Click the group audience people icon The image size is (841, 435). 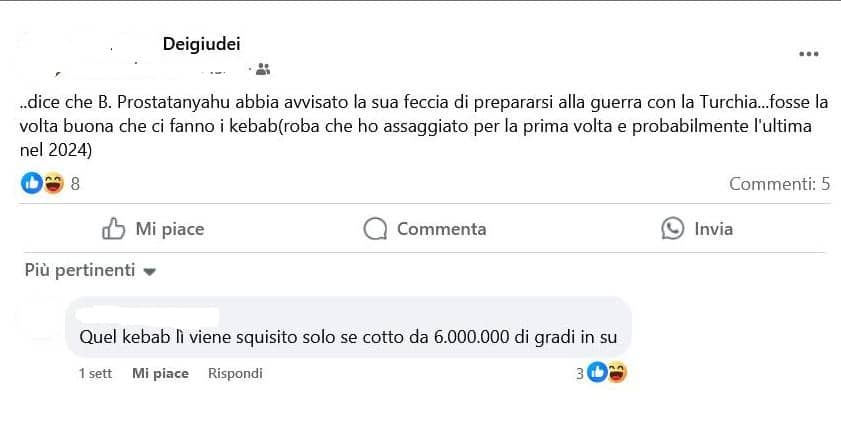pyautogui.click(x=263, y=70)
